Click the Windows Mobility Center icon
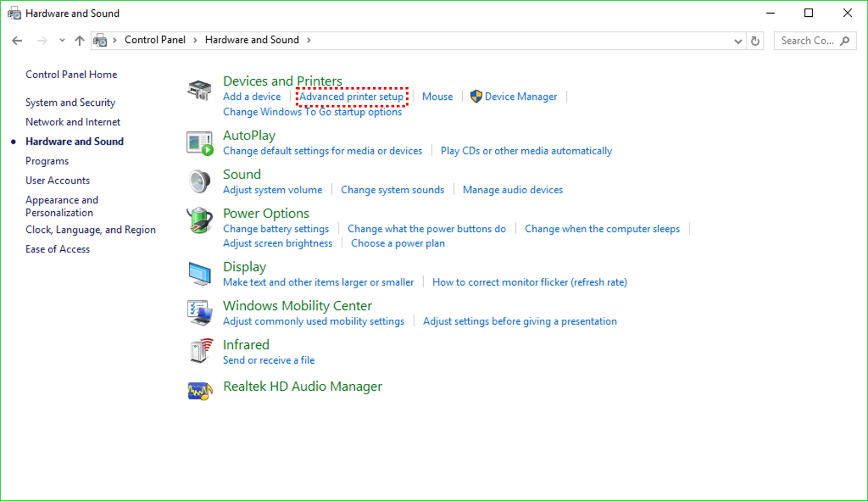This screenshot has height=501, width=868. (x=200, y=313)
